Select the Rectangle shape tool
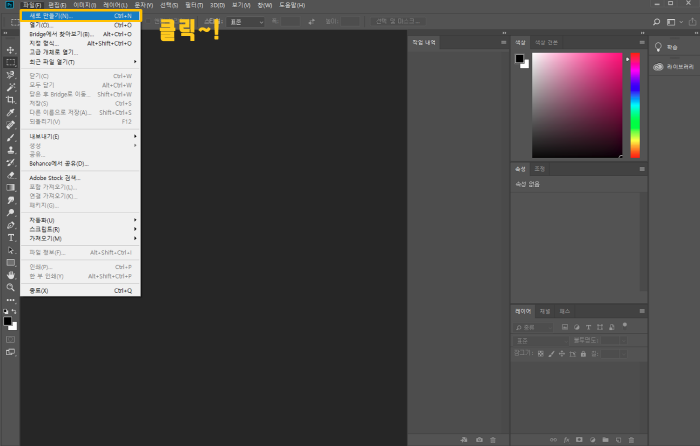Image resolution: width=700 pixels, height=446 pixels. (10, 263)
